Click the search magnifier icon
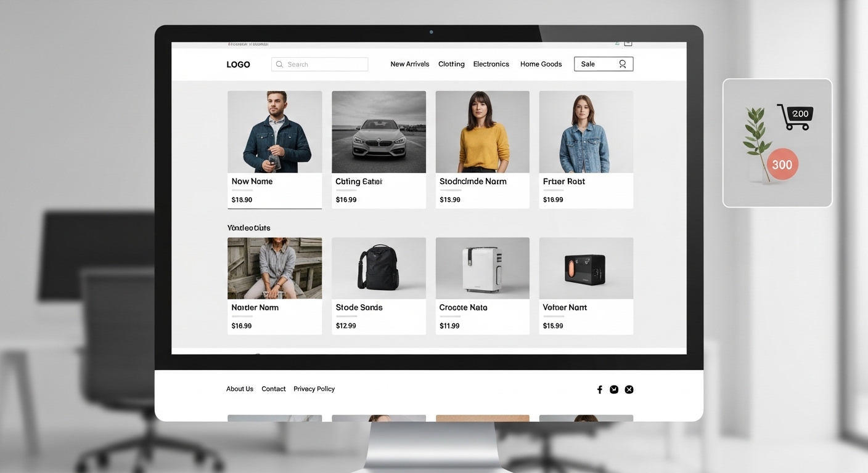The width and height of the screenshot is (868, 473). [x=279, y=64]
